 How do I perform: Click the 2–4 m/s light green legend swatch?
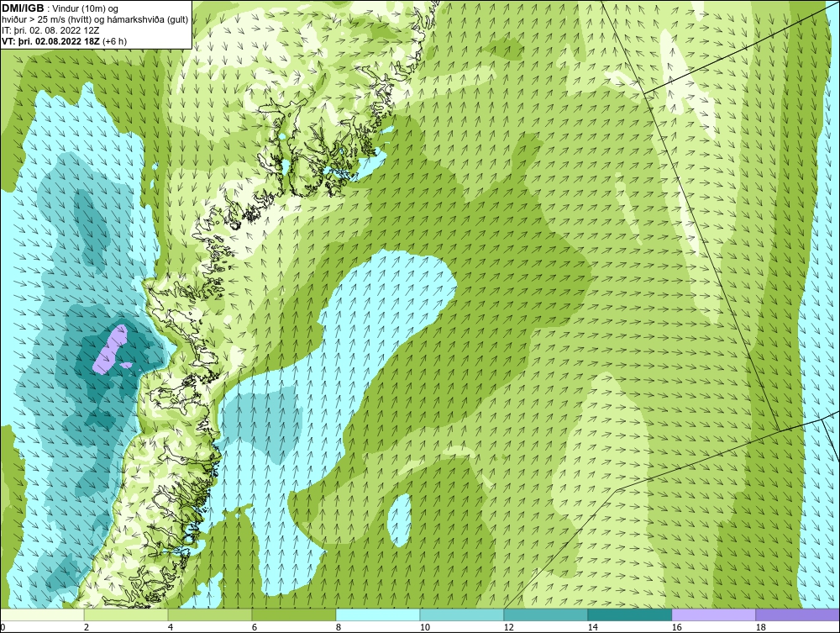pyautogui.click(x=126, y=615)
